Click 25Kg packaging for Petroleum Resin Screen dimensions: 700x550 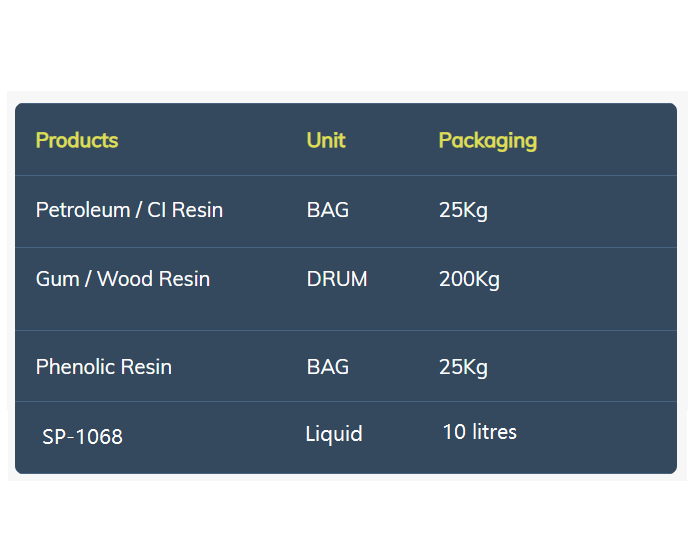463,210
